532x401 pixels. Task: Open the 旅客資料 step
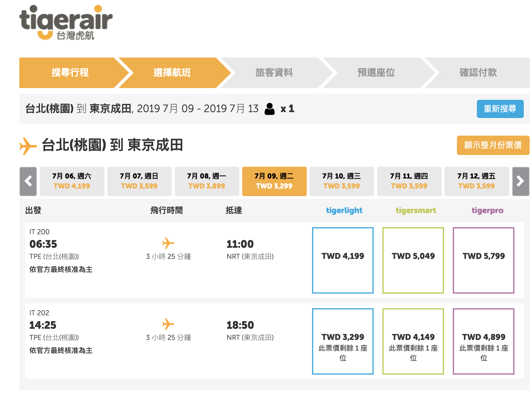pos(274,73)
